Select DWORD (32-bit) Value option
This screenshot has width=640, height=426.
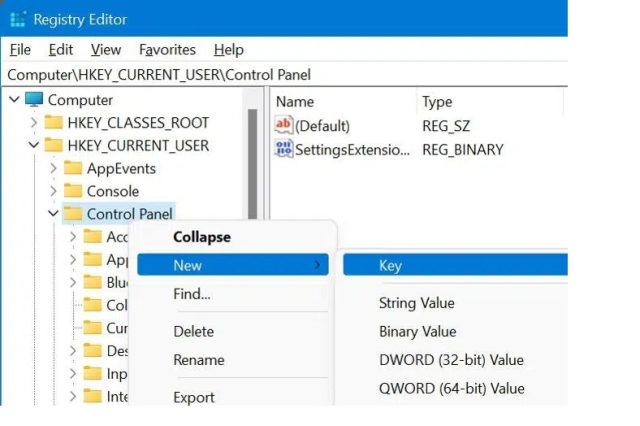[455, 360]
